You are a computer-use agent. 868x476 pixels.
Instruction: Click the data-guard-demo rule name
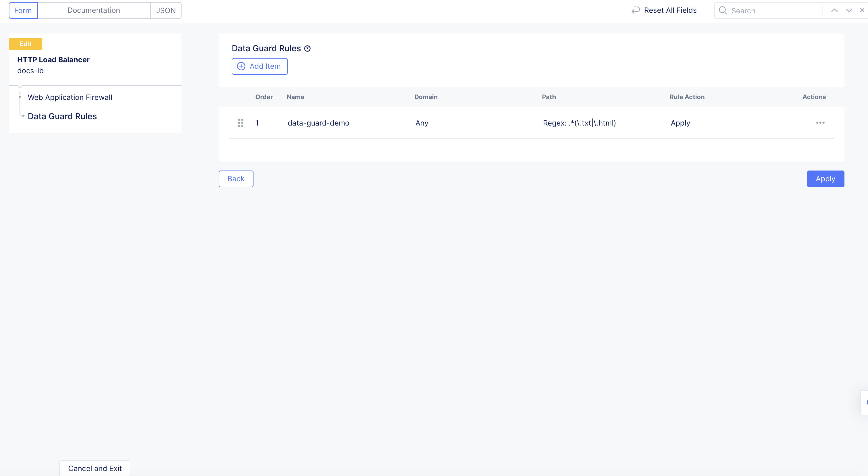318,123
